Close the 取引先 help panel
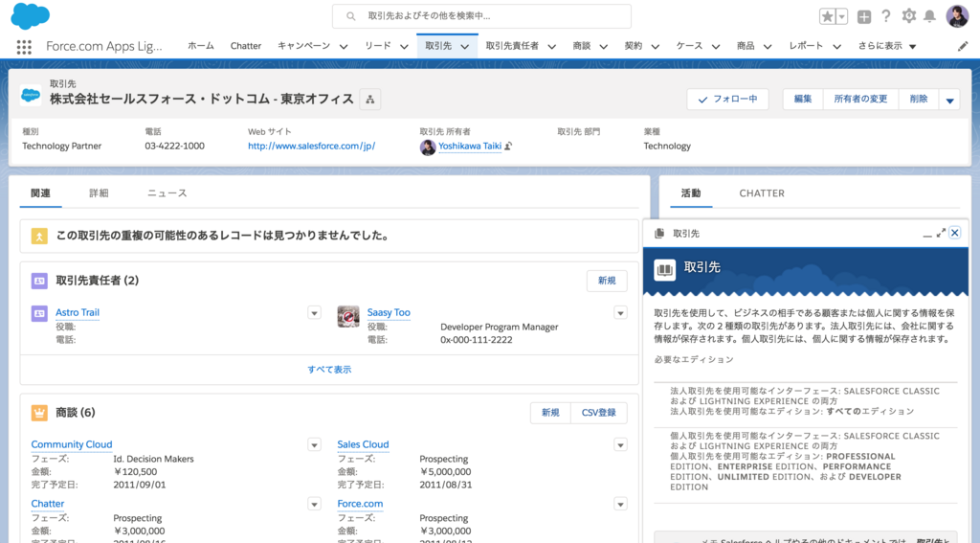Screen dimensions: 980x543 tap(954, 233)
